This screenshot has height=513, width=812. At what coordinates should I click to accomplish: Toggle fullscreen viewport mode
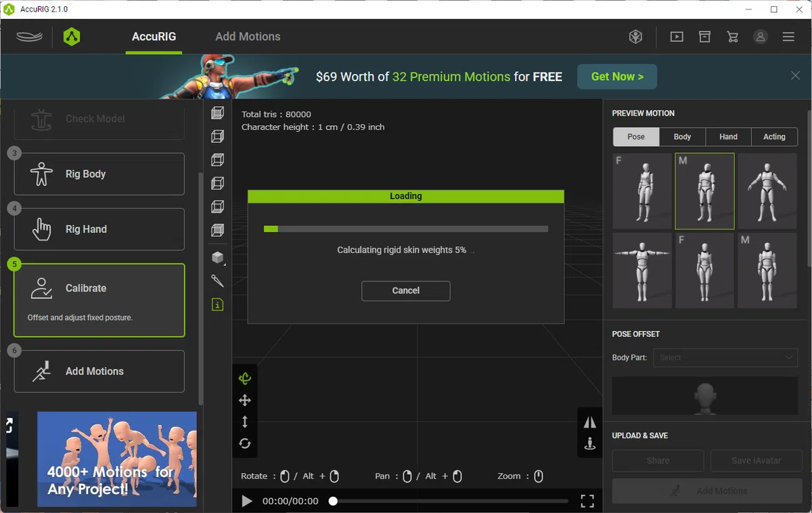tap(587, 501)
